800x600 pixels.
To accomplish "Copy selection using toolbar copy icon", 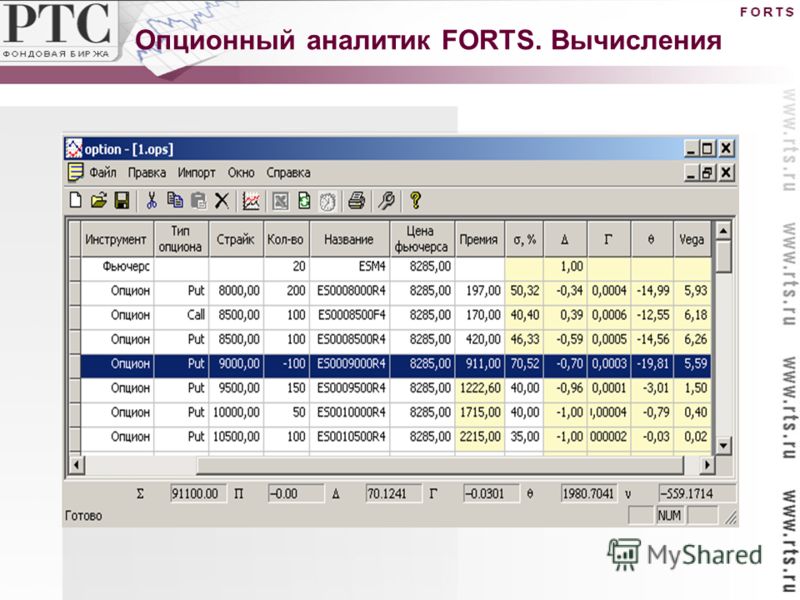I will [175, 201].
